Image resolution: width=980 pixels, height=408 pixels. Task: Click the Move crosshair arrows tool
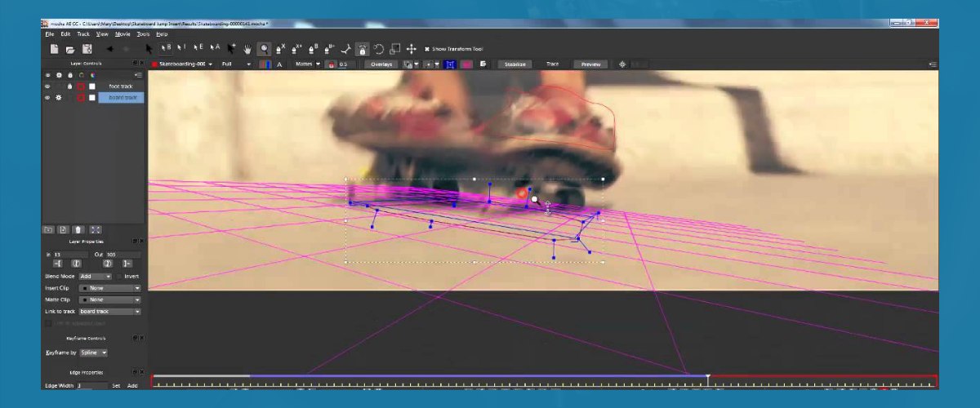pyautogui.click(x=412, y=49)
